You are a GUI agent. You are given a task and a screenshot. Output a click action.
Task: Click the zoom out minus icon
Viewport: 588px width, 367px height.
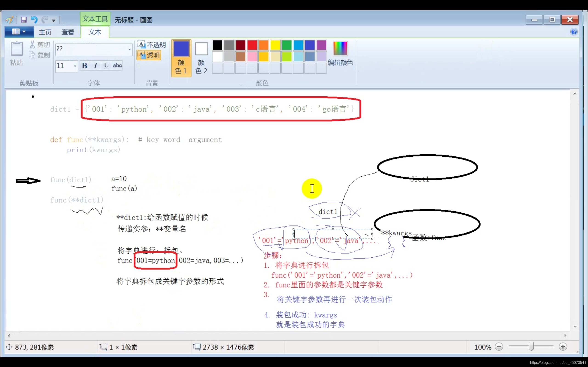tap(499, 347)
